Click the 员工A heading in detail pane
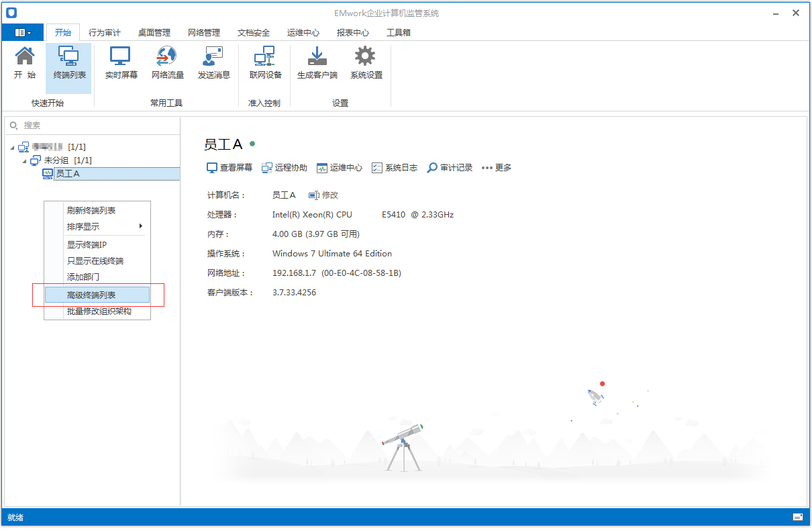Screen dimensions: 812x531 [x=223, y=144]
